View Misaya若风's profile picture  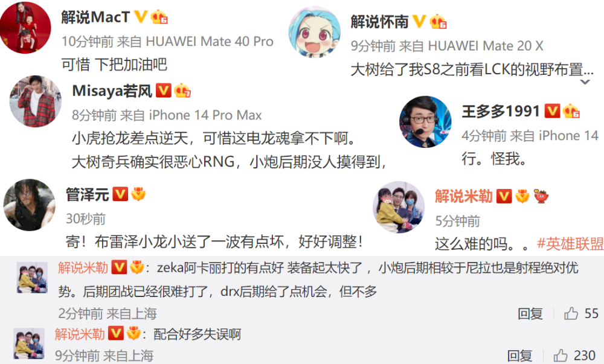point(36,101)
